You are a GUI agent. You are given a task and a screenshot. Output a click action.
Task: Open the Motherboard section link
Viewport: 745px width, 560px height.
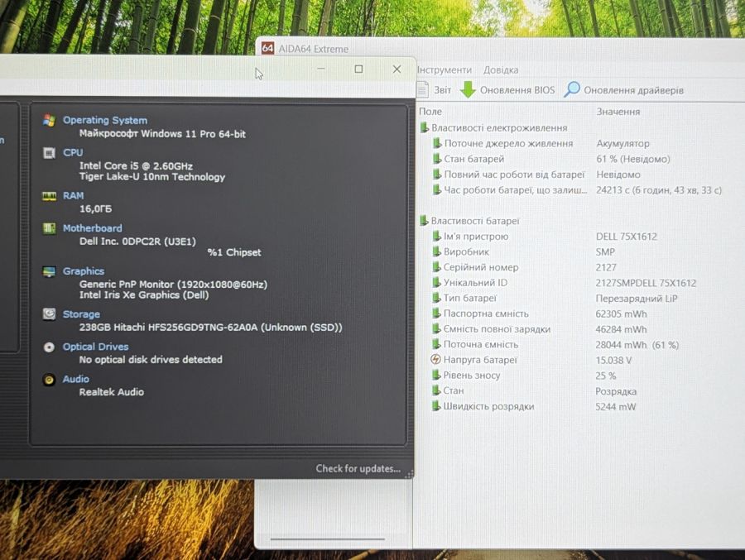93,228
